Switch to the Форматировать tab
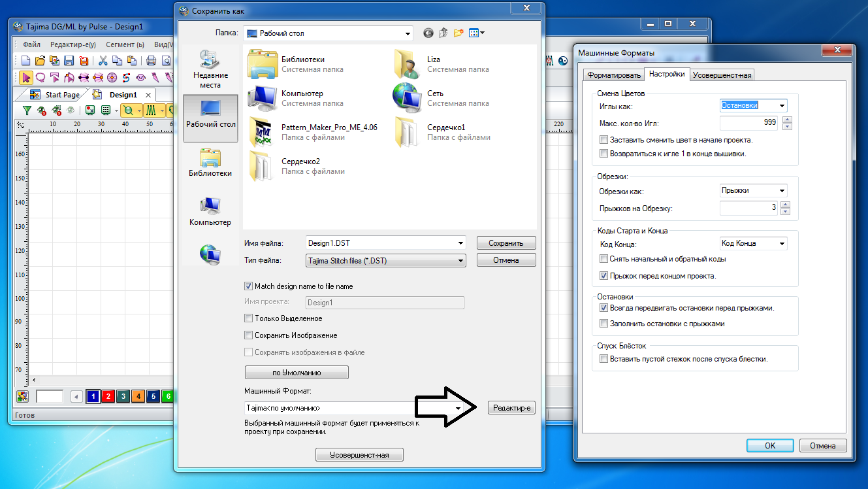Viewport: 868px width, 489px height. 613,75
